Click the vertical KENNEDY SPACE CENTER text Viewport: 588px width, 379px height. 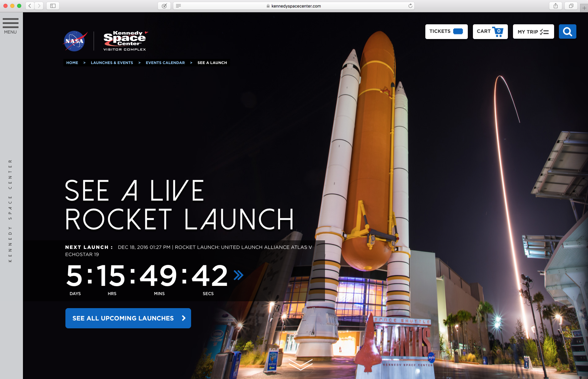[x=10, y=211]
